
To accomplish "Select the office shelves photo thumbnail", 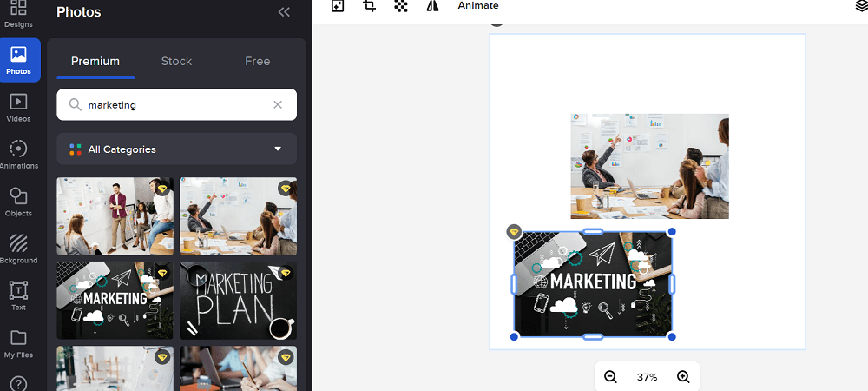I will tap(115, 368).
